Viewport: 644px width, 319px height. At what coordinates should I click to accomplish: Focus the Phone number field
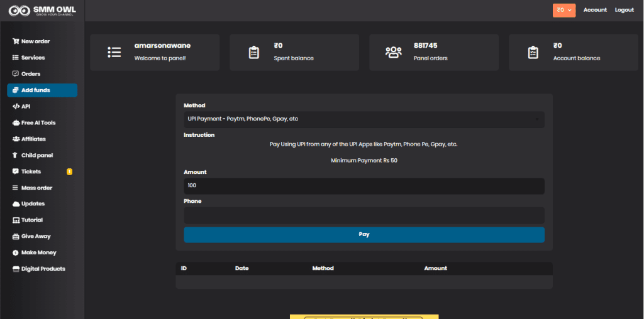tap(364, 215)
